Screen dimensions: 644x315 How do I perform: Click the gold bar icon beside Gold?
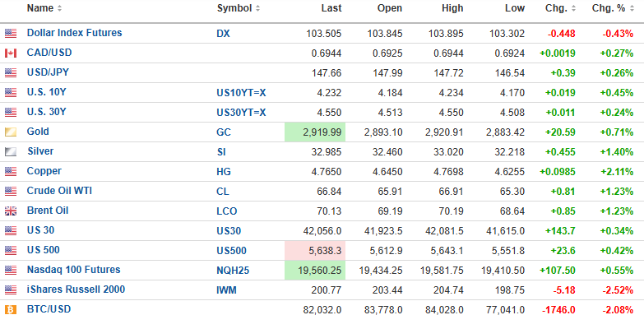point(11,132)
